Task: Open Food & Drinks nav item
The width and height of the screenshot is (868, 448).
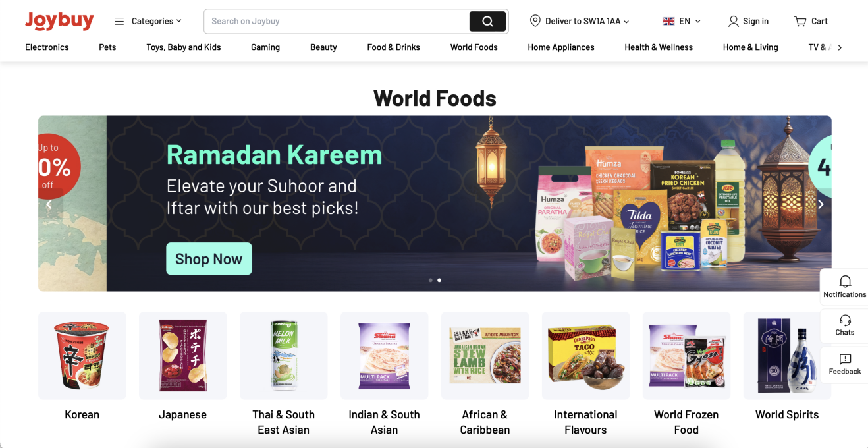Action: [393, 47]
